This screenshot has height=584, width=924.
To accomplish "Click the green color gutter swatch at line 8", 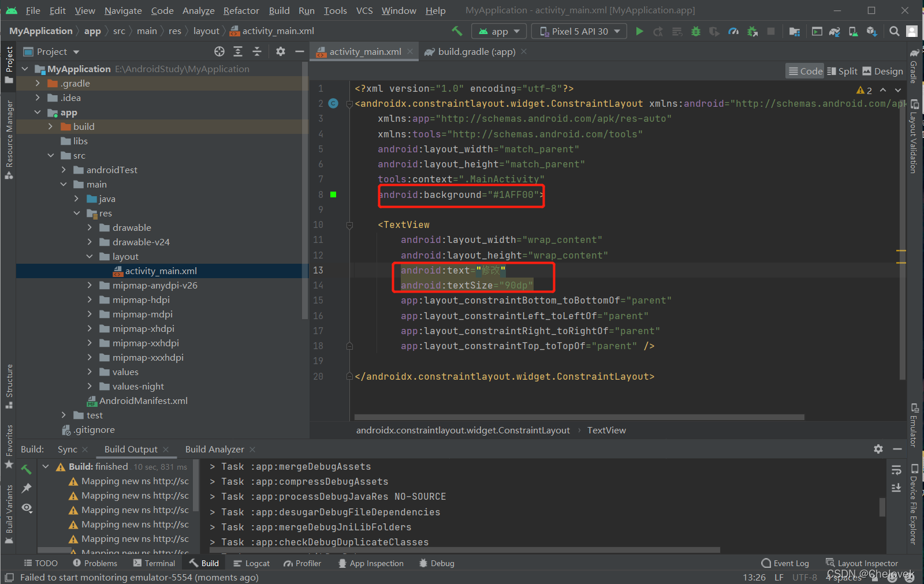I will pyautogui.click(x=333, y=194).
